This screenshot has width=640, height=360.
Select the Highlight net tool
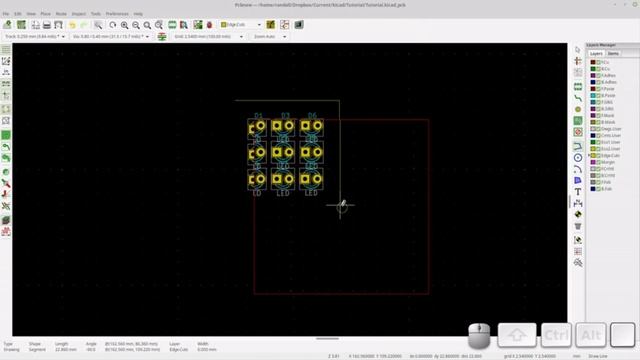[578, 61]
